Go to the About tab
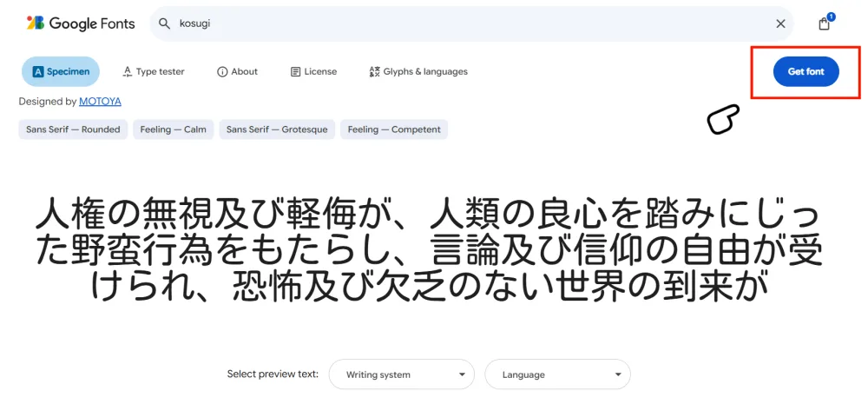868x404 pixels. [237, 72]
